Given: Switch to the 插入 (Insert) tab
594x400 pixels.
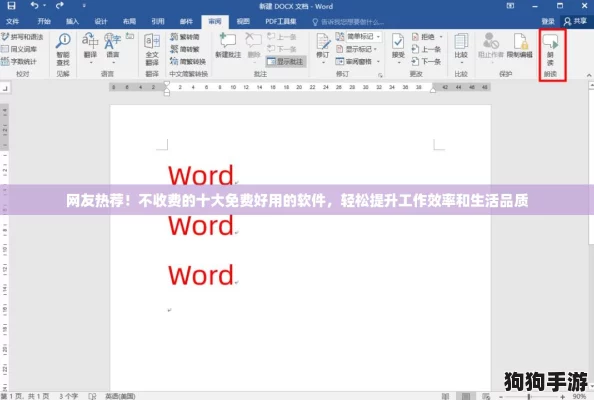Looking at the screenshot, I should [x=72, y=21].
